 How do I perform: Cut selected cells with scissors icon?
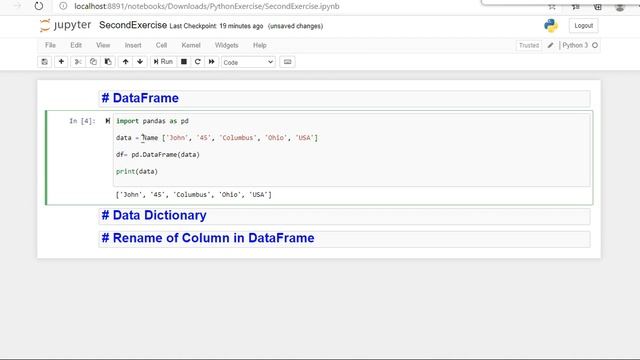pyautogui.click(x=78, y=62)
